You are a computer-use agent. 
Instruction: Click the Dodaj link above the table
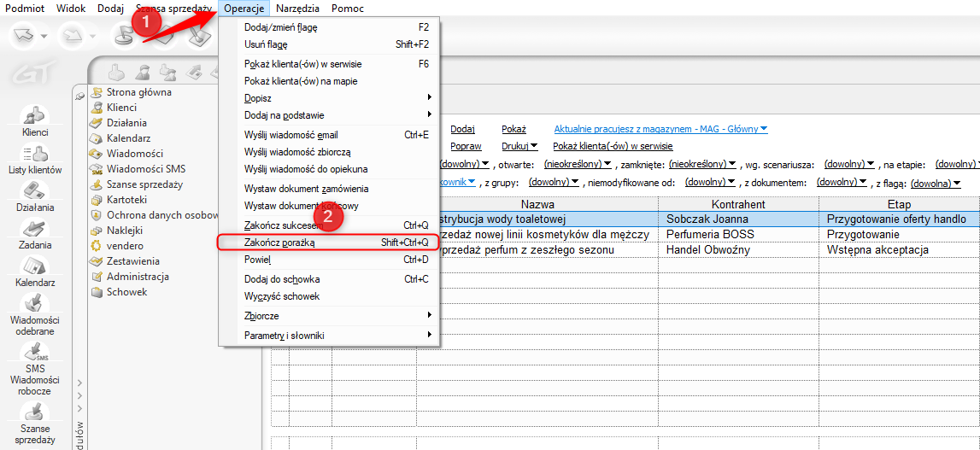coord(462,129)
